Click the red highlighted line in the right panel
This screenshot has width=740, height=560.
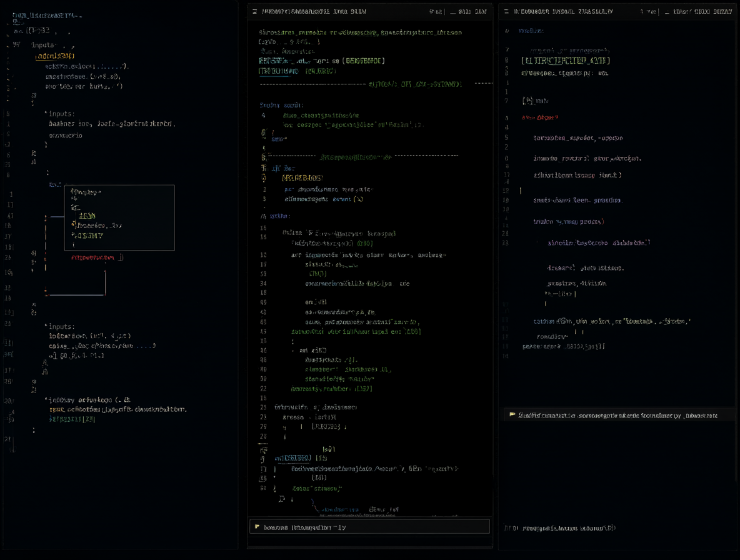[540, 117]
